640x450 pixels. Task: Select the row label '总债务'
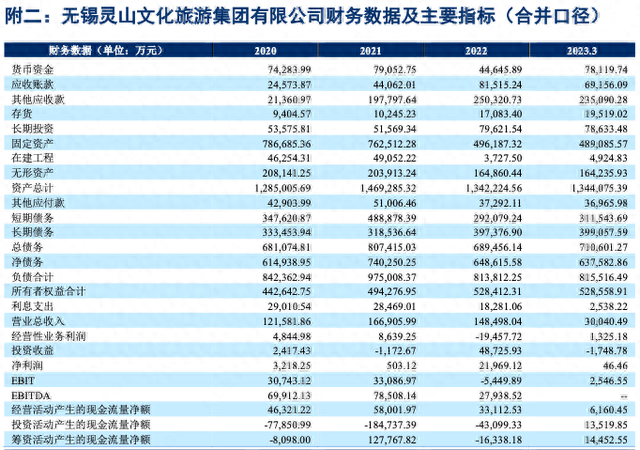(27, 247)
